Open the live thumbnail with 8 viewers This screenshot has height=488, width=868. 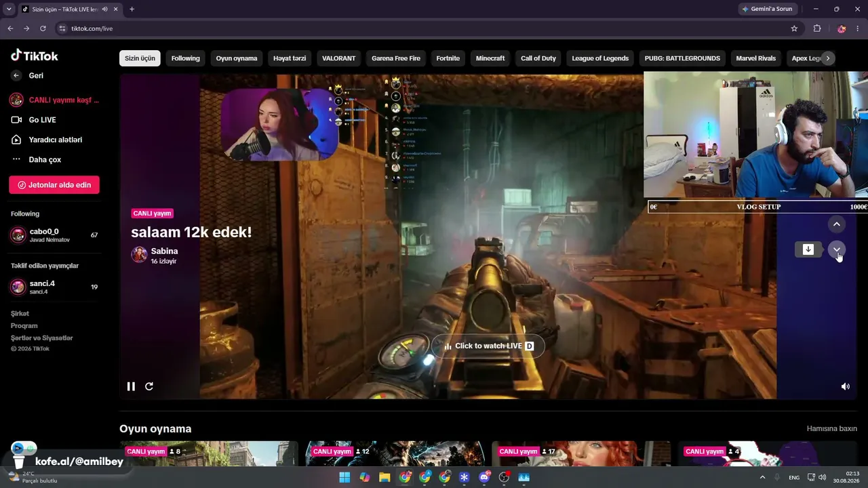click(x=209, y=454)
